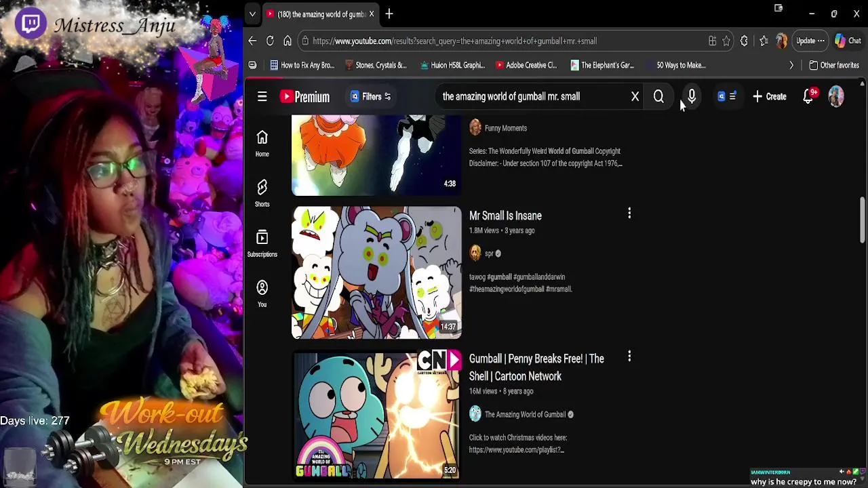This screenshot has width=868, height=488.
Task: Open Stones, Crystals &... bookmark
Action: point(376,65)
